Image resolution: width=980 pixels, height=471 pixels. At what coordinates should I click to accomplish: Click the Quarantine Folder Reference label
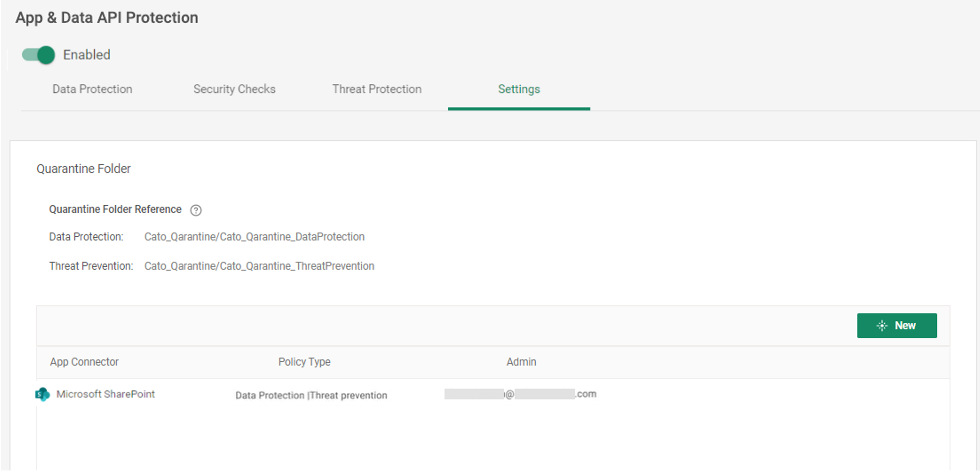[x=115, y=209]
